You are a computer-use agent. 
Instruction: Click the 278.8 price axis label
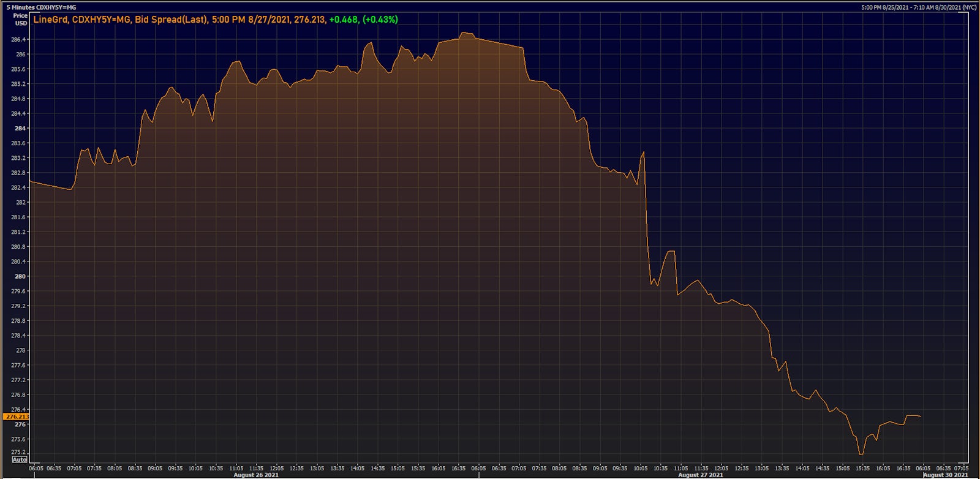point(18,321)
